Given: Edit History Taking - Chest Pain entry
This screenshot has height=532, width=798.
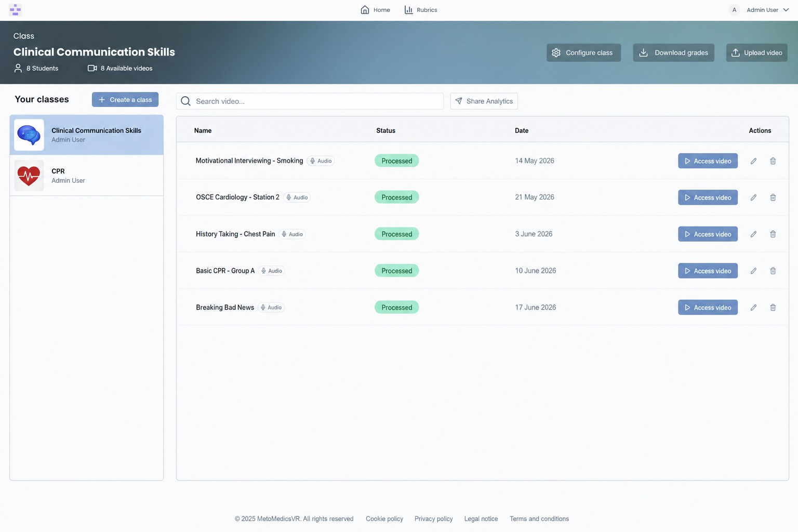Looking at the screenshot, I should pos(753,234).
